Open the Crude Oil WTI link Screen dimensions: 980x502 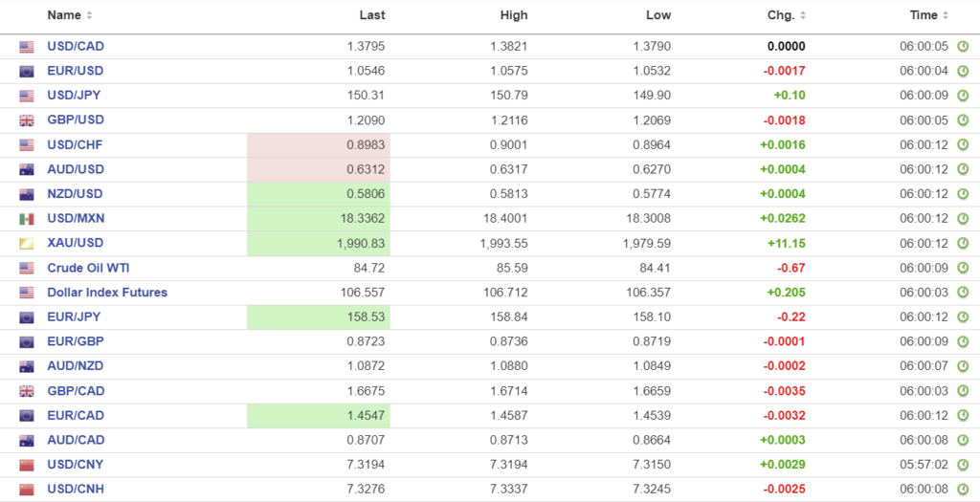coord(87,268)
